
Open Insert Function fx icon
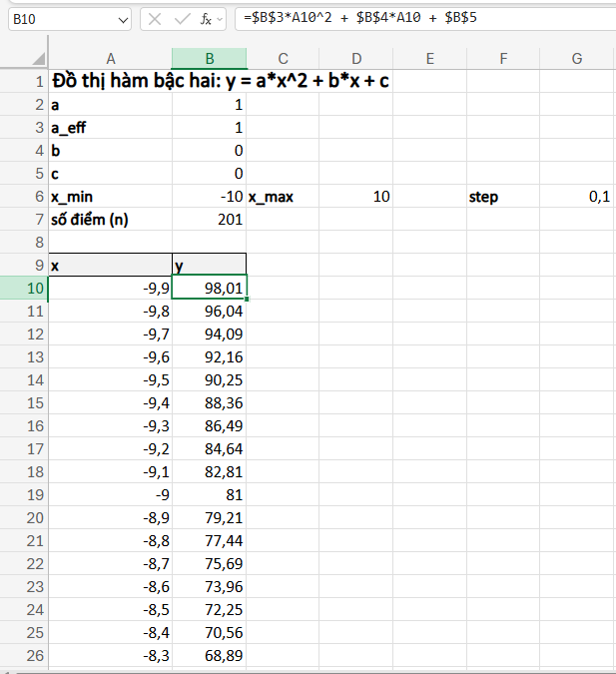[x=206, y=19]
